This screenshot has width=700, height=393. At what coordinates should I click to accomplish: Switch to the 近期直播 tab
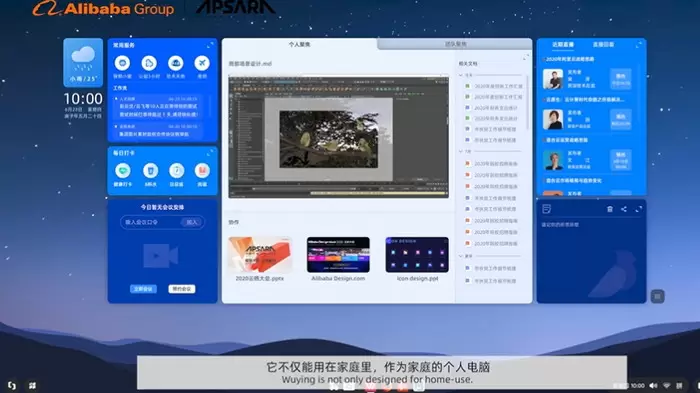(563, 45)
